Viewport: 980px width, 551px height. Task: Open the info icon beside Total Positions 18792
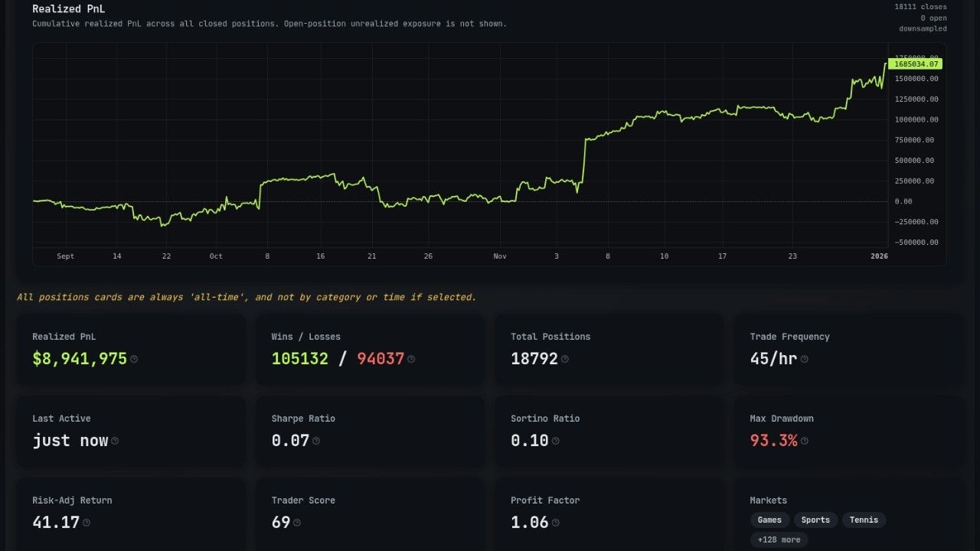(565, 359)
